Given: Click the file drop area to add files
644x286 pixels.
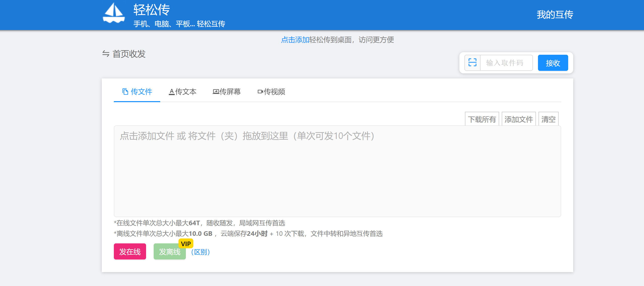Looking at the screenshot, I should [x=337, y=171].
